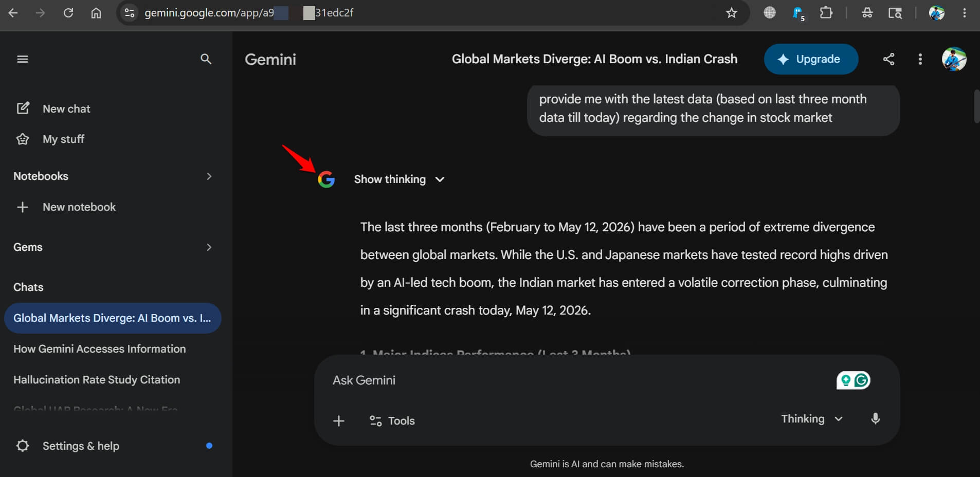Screen dimensions: 980x477
Task: Click the address bar URL
Action: click(x=249, y=13)
